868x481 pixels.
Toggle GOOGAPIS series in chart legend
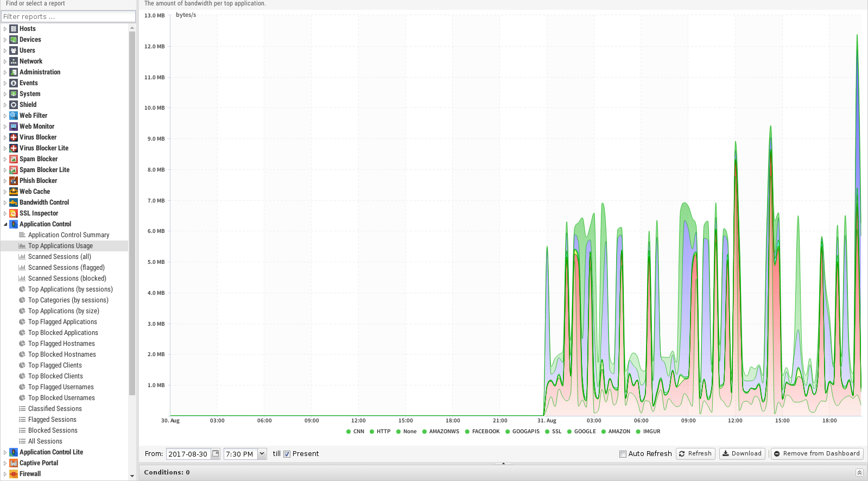coord(522,432)
